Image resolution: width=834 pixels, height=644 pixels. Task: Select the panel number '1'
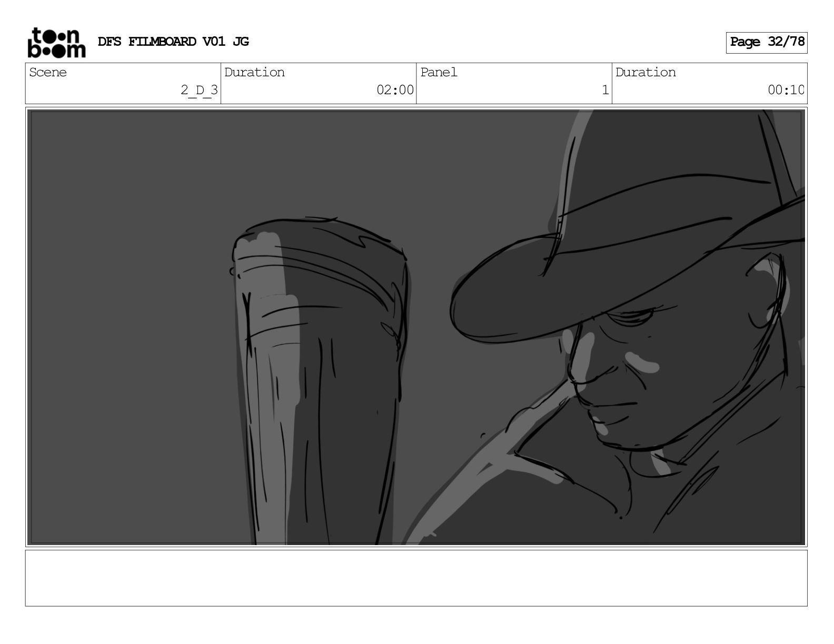605,90
